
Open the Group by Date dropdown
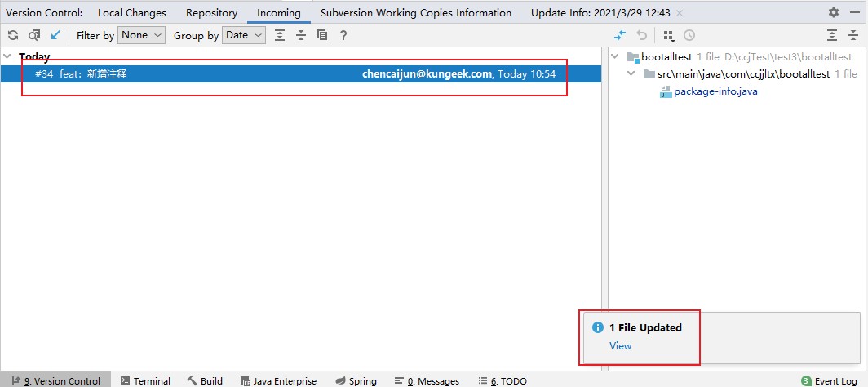243,35
